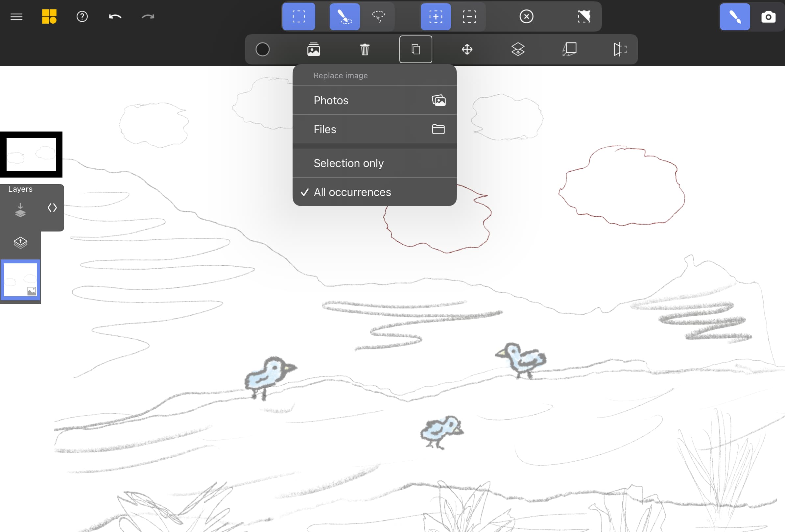Select the Delete/trash element
This screenshot has height=532, width=785.
(x=365, y=49)
